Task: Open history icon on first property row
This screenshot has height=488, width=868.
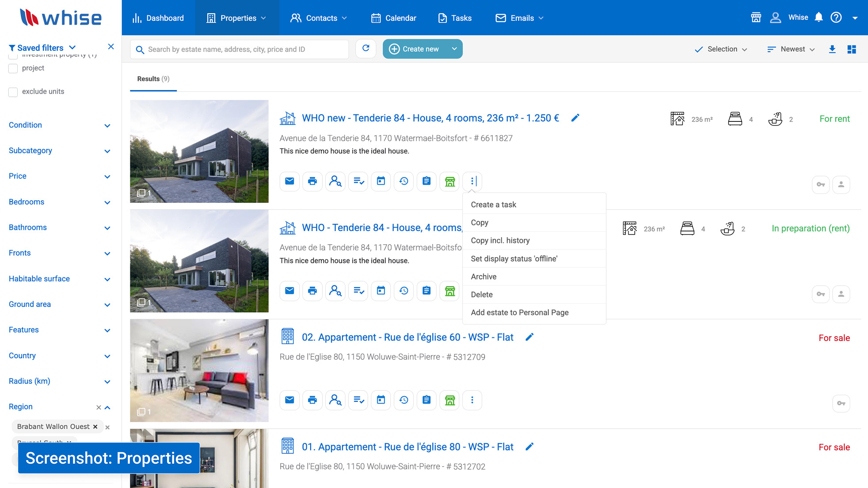Action: click(404, 181)
